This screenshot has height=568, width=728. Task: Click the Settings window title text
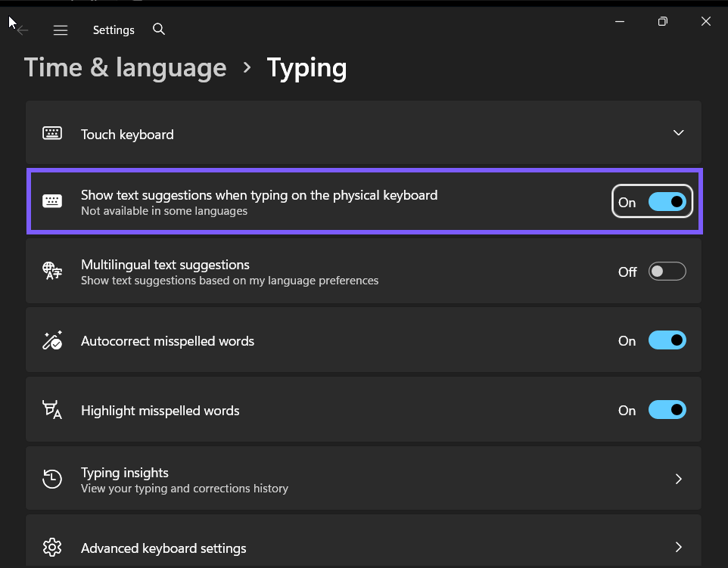pyautogui.click(x=114, y=30)
